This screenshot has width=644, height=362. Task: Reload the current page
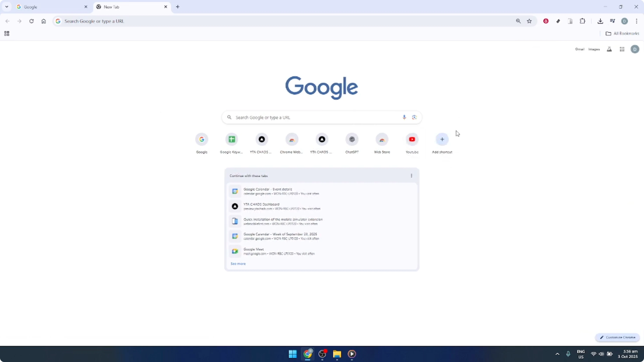coord(31,21)
